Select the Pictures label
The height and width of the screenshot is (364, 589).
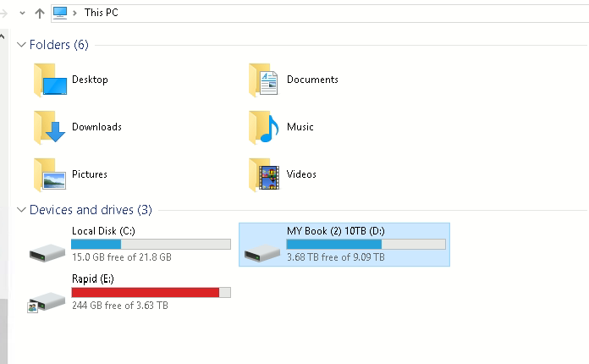(x=90, y=174)
